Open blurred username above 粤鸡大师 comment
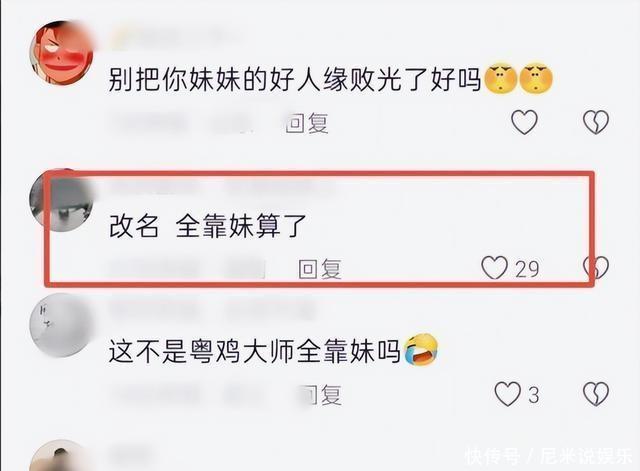 coord(212,310)
